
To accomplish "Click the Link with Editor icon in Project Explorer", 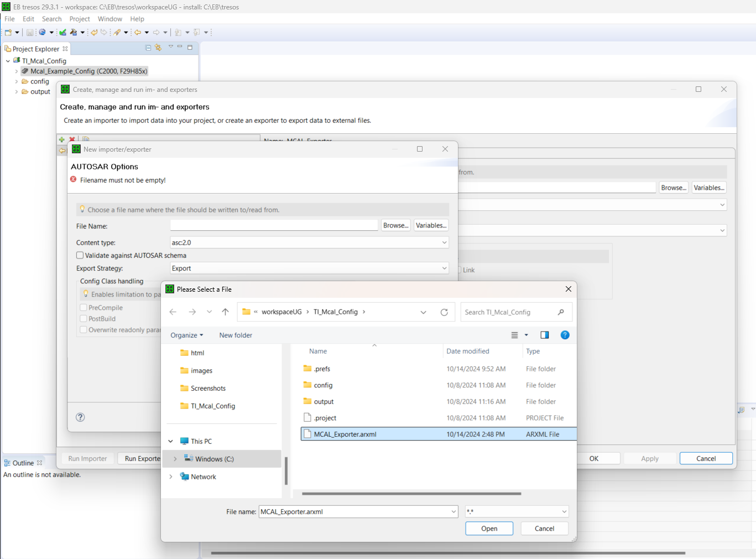I will click(158, 48).
